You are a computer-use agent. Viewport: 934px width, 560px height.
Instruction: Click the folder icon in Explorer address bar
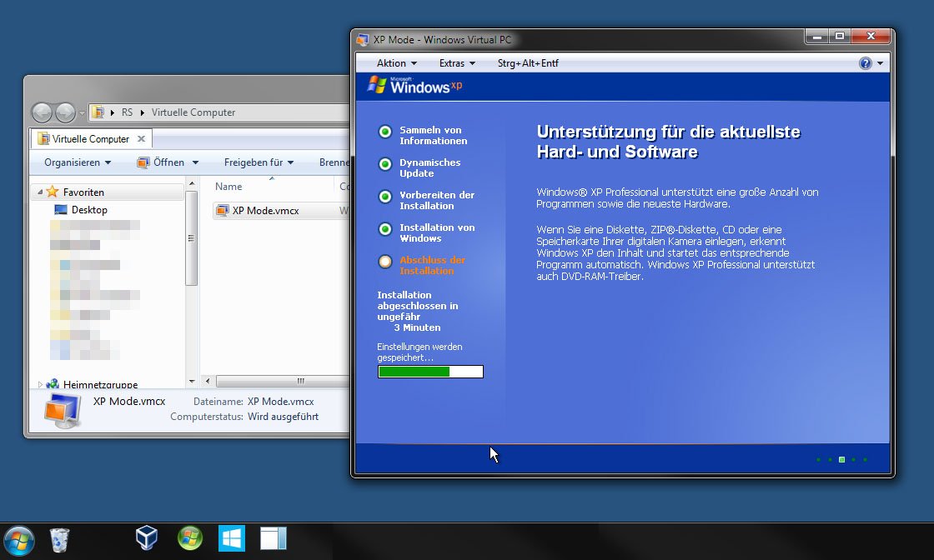[98, 112]
